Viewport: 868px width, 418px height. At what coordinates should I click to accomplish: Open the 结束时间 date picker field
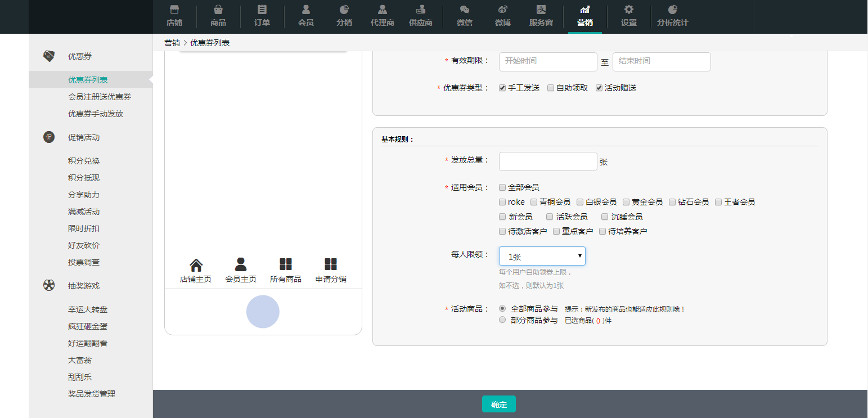661,62
